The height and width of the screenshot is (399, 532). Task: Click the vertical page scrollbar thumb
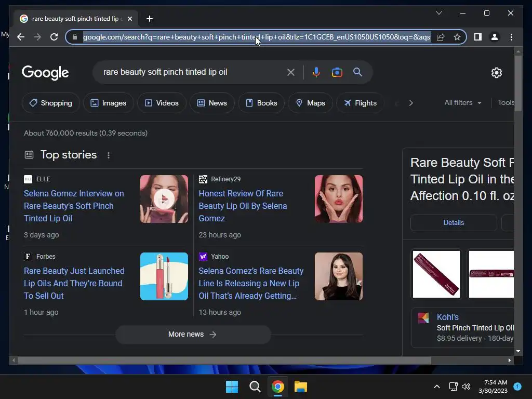[x=518, y=83]
